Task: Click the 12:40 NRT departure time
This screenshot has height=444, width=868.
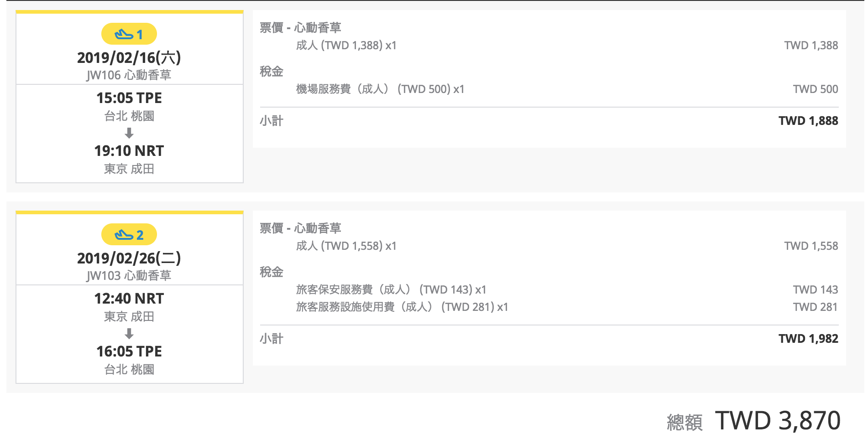Action: tap(129, 299)
